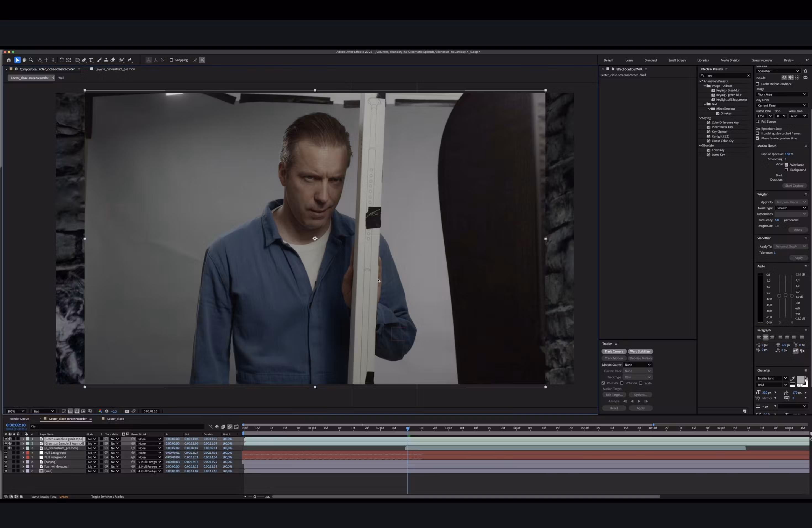Click the Character fill color swatch
Screen dimensions: 812x528
(x=800, y=380)
